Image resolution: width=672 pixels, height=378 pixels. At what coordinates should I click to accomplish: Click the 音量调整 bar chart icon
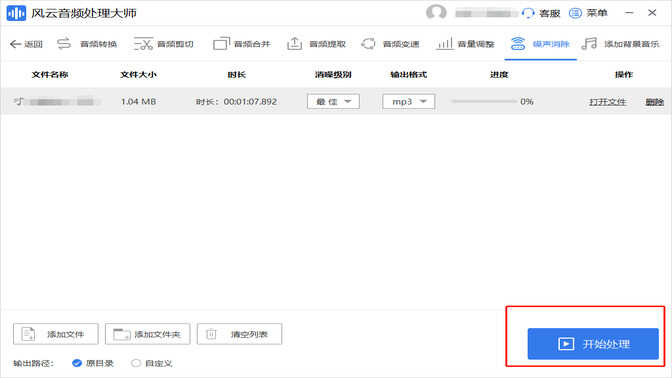444,43
